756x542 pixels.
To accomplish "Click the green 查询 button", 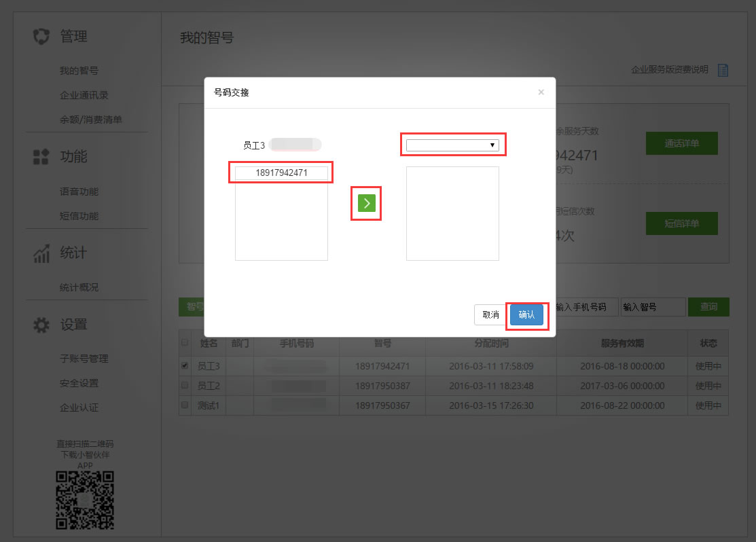I will (x=708, y=307).
